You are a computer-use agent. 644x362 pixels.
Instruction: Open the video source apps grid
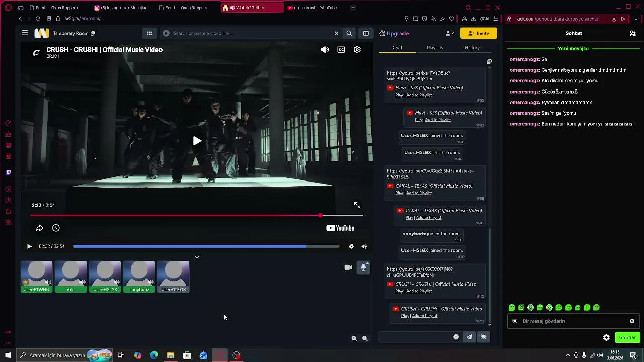(x=149, y=33)
